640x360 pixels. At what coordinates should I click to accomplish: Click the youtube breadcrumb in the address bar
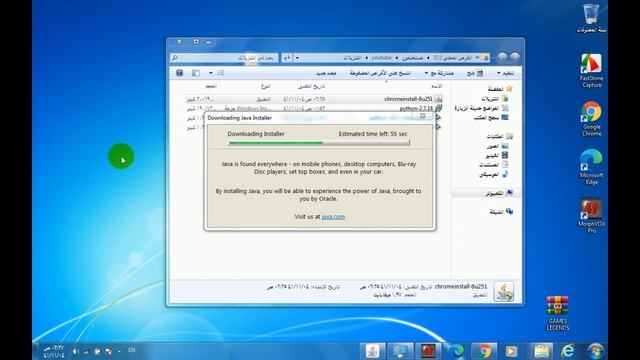[382, 58]
